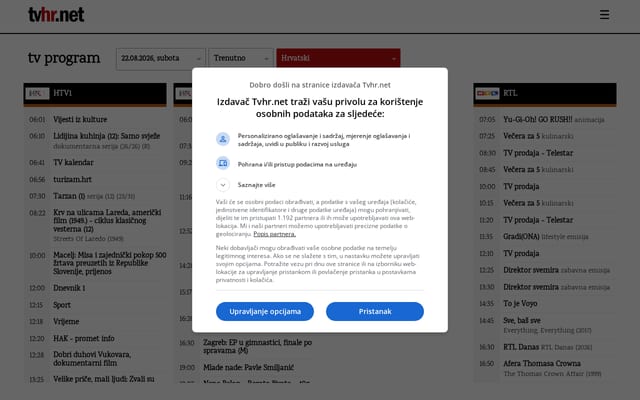Select Zagreb: EP u gimnastici entry

tap(258, 347)
